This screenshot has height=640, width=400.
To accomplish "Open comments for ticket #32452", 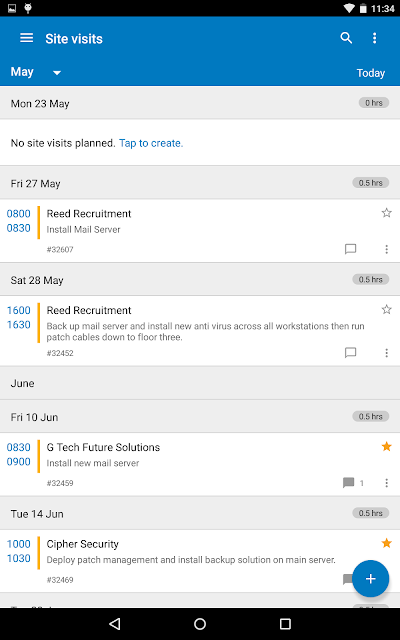I will click(351, 353).
